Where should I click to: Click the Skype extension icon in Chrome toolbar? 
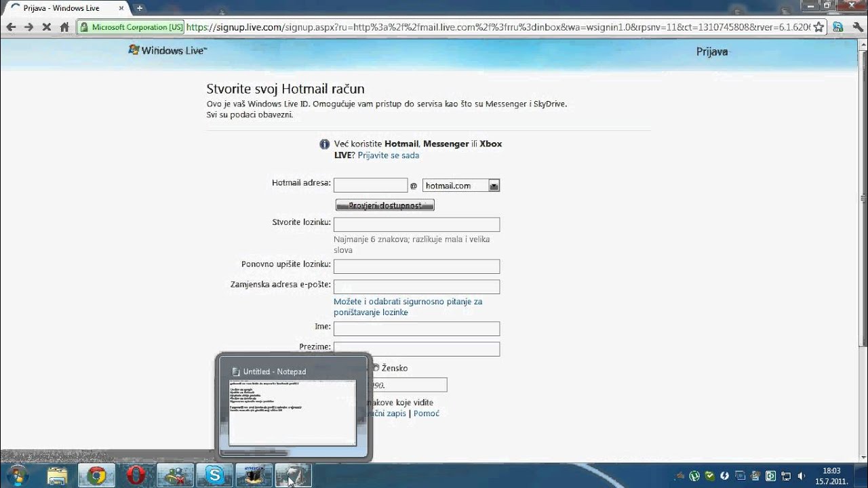[x=839, y=27]
